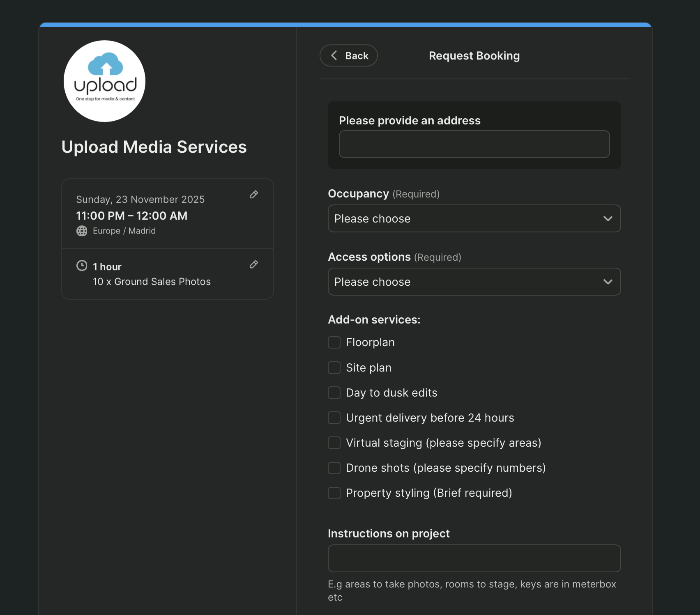The width and height of the screenshot is (700, 615).
Task: Click the pencil icon beside 1 hour duration
Action: pos(254,265)
